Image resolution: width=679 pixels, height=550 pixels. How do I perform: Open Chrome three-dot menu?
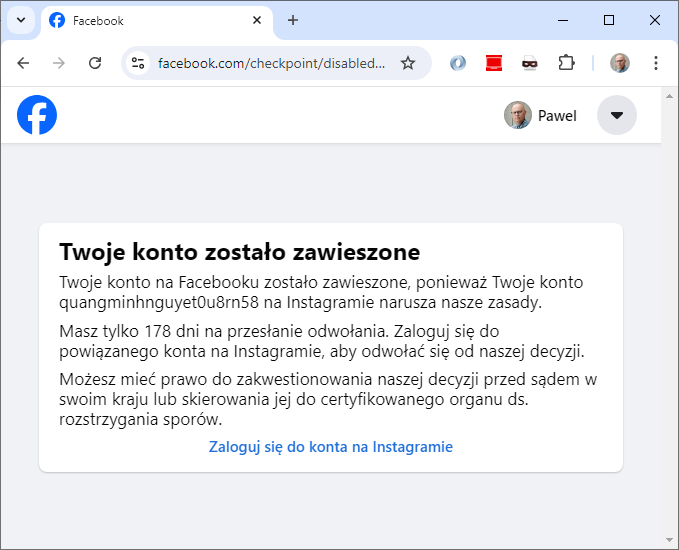pos(656,63)
